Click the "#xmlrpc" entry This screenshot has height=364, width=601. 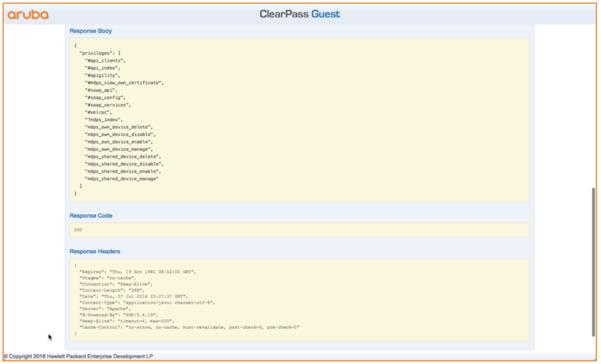(98, 112)
